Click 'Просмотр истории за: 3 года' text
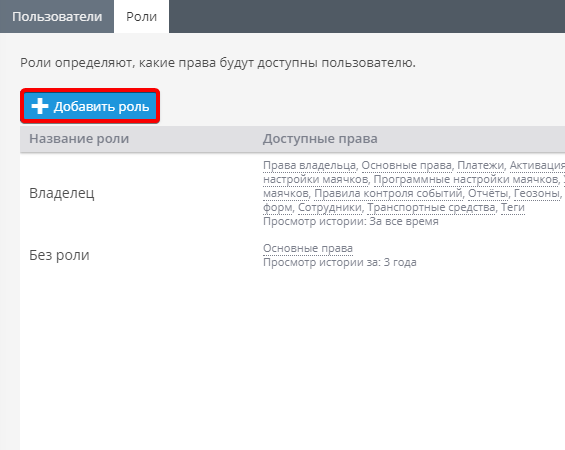The width and height of the screenshot is (565, 450). pyautogui.click(x=340, y=262)
